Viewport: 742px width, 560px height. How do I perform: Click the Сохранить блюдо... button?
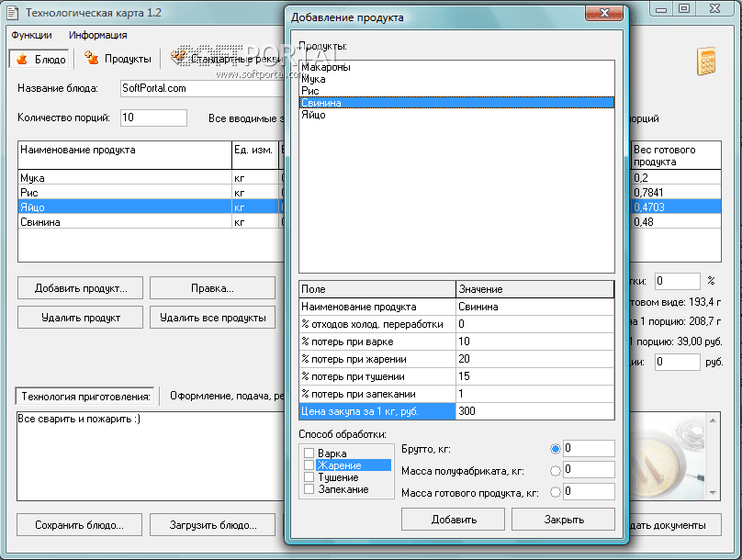(x=80, y=525)
